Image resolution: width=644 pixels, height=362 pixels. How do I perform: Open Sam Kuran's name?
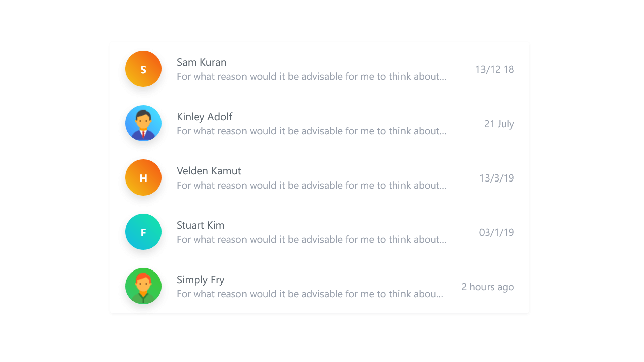tap(201, 62)
